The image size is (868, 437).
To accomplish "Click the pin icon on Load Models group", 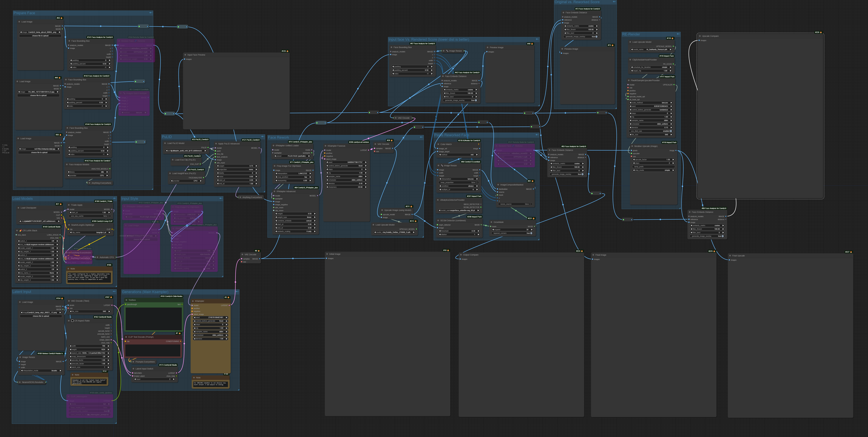I will tap(115, 198).
